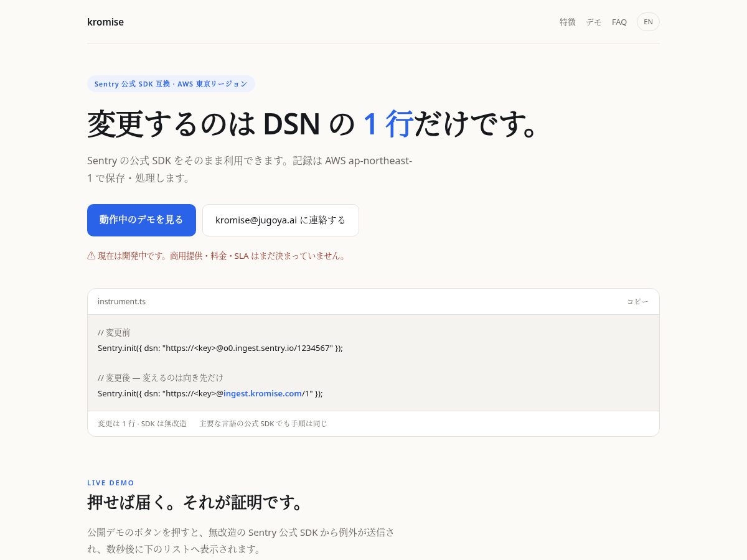Click kromise@jugoya.ai に連絡する button
This screenshot has width=747, height=560.
coord(281,220)
